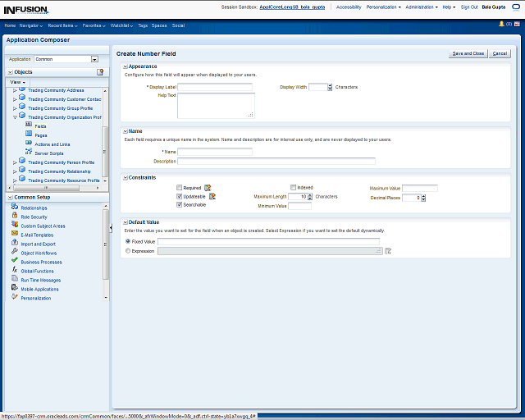The image size is (525, 420).
Task: Open Server Scripts under Organization Profile
Action: (48, 153)
